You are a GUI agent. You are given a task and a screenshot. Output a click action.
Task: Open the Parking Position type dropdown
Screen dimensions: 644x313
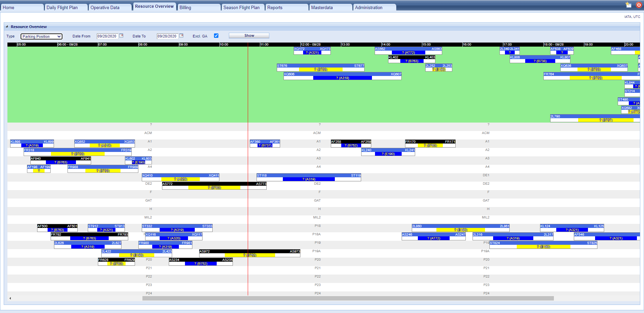(42, 36)
